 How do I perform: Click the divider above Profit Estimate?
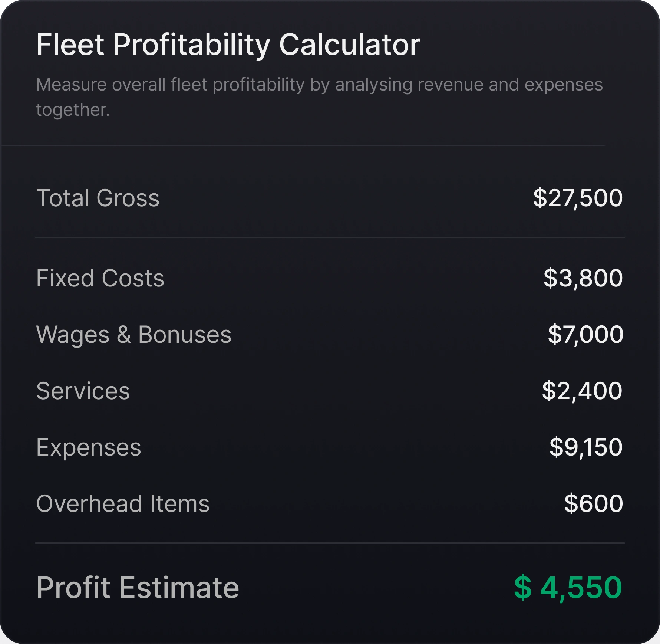[330, 542]
